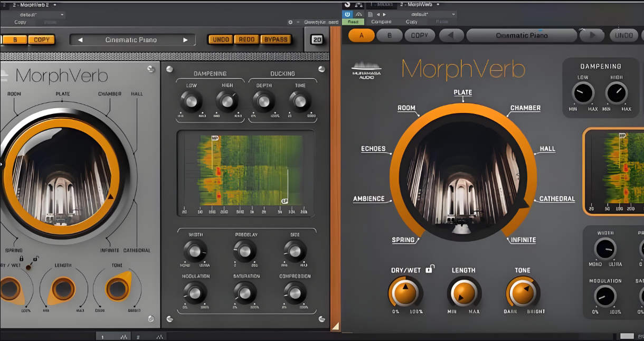Click the routing icon beside the logo, right window
Image resolution: width=644 pixels, height=341 pixels.
(359, 4)
